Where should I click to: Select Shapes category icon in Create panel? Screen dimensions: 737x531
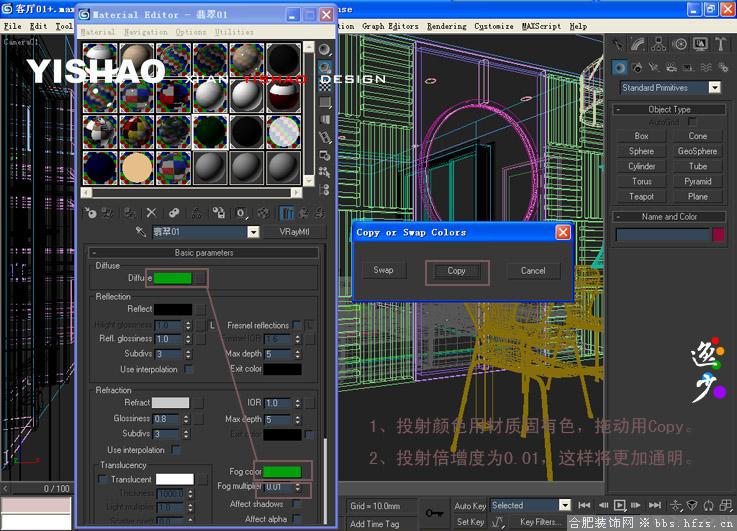click(x=637, y=68)
